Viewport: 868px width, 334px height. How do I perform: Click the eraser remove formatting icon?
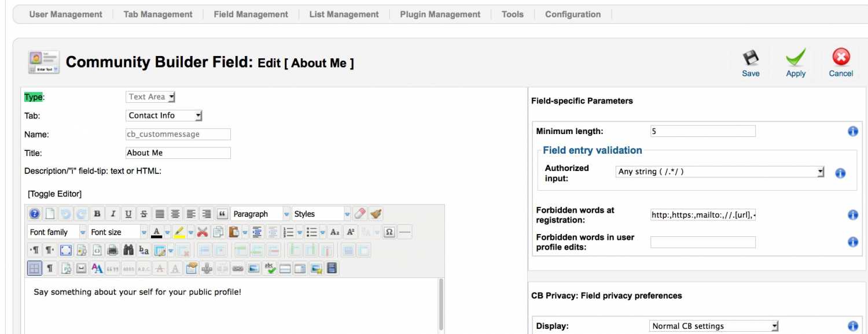pyautogui.click(x=360, y=214)
